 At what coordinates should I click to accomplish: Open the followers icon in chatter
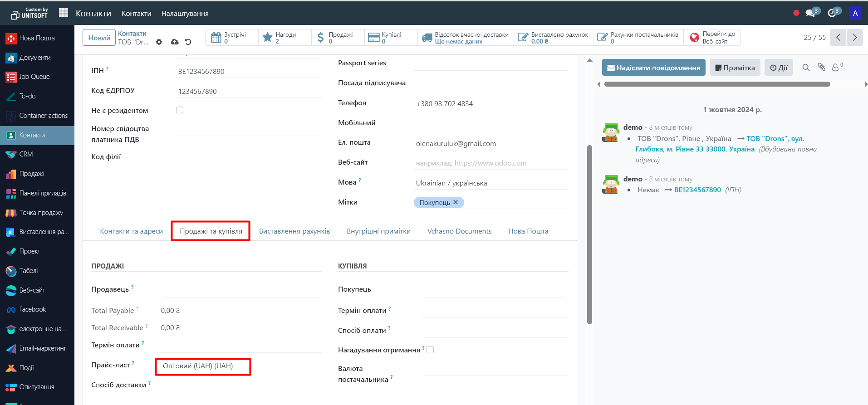[x=835, y=68]
